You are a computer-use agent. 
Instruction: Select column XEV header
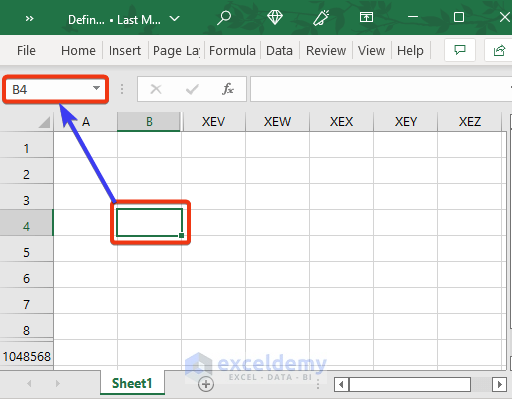click(x=213, y=122)
